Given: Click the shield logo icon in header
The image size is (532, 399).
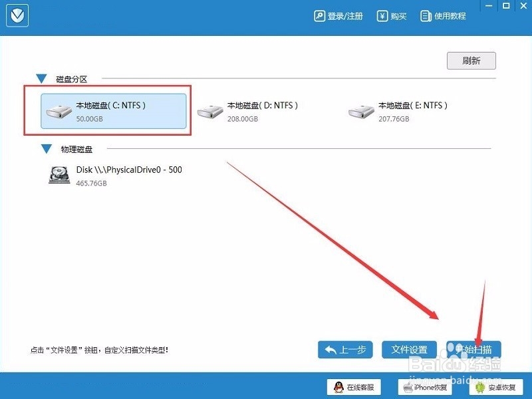Looking at the screenshot, I should 17,15.
